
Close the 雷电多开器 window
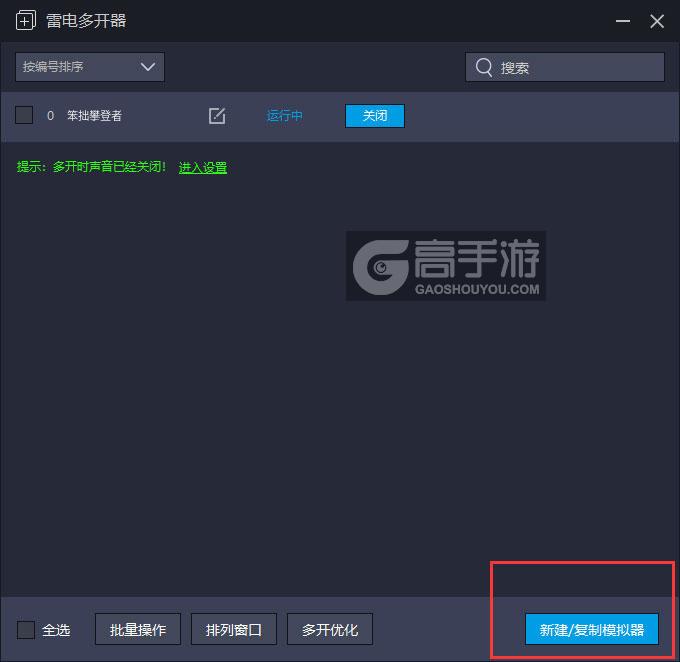657,21
